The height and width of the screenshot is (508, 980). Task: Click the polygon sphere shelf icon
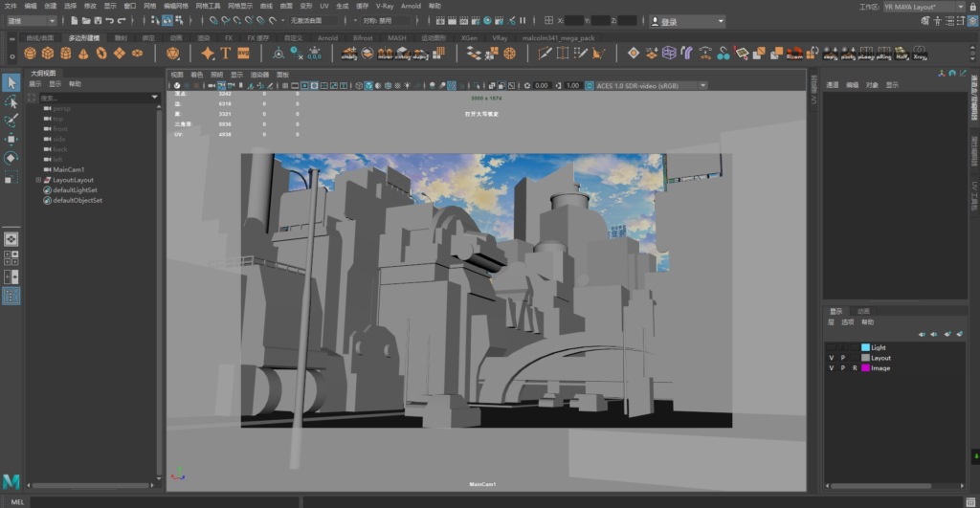[x=32, y=54]
